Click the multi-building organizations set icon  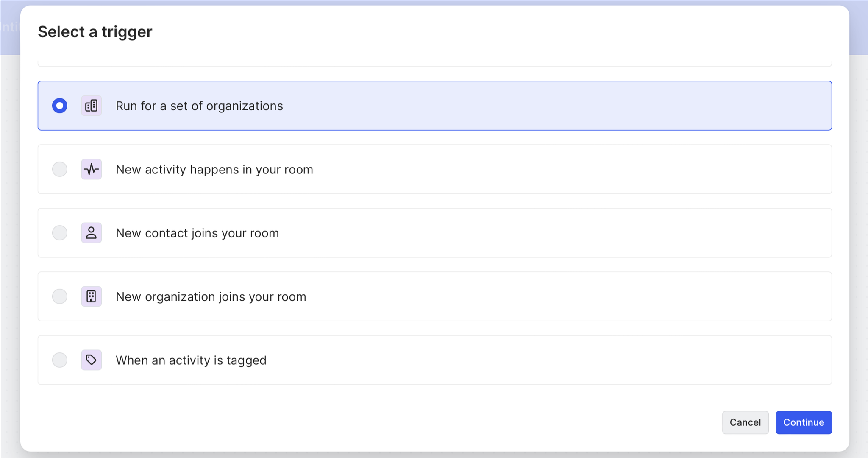click(x=91, y=106)
